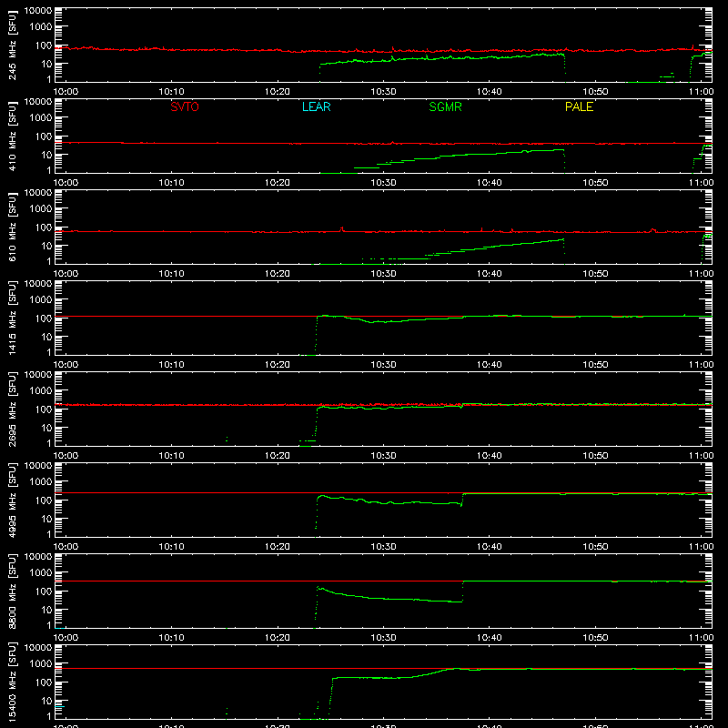The width and height of the screenshot is (728, 728).
Task: Click 11:00 label beneath the 245 MHz panel
Action: click(701, 92)
